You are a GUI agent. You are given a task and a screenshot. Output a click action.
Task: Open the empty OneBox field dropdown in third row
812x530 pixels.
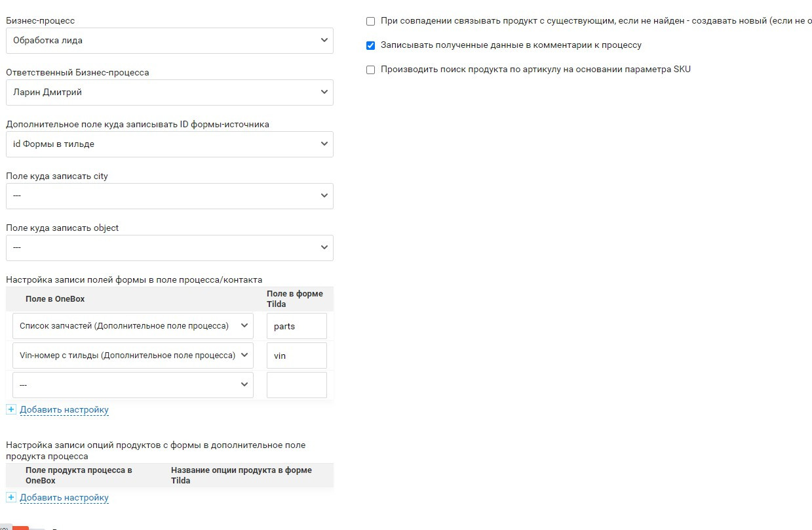tap(132, 385)
